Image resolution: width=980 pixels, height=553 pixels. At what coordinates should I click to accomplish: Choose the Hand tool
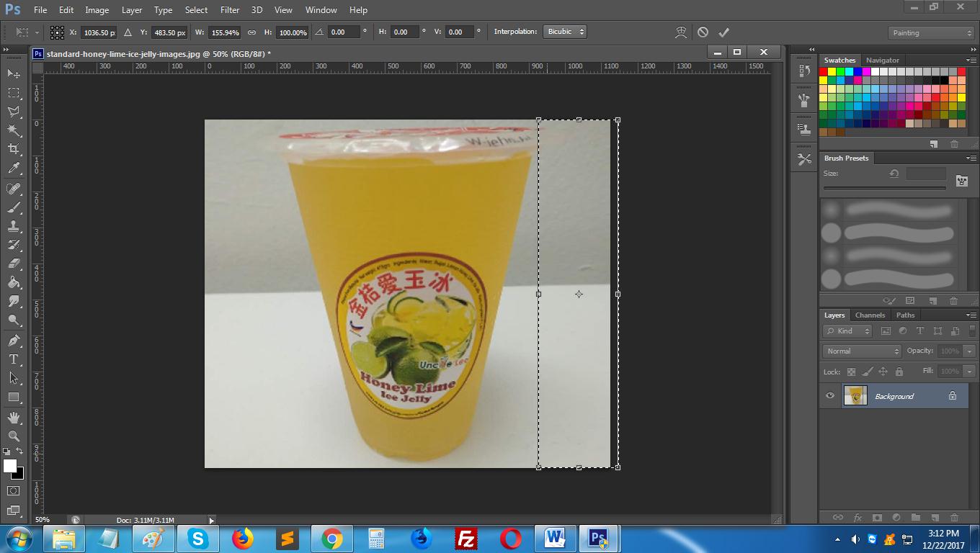[14, 417]
